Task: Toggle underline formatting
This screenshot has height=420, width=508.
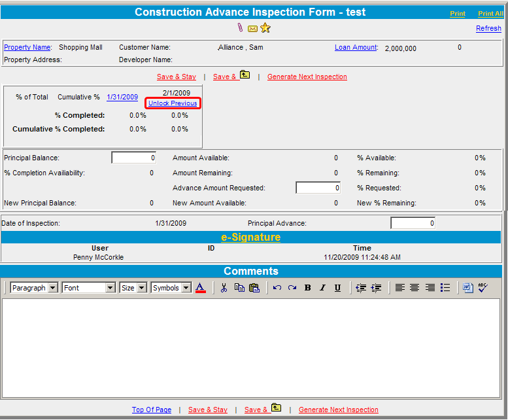Action: point(337,288)
